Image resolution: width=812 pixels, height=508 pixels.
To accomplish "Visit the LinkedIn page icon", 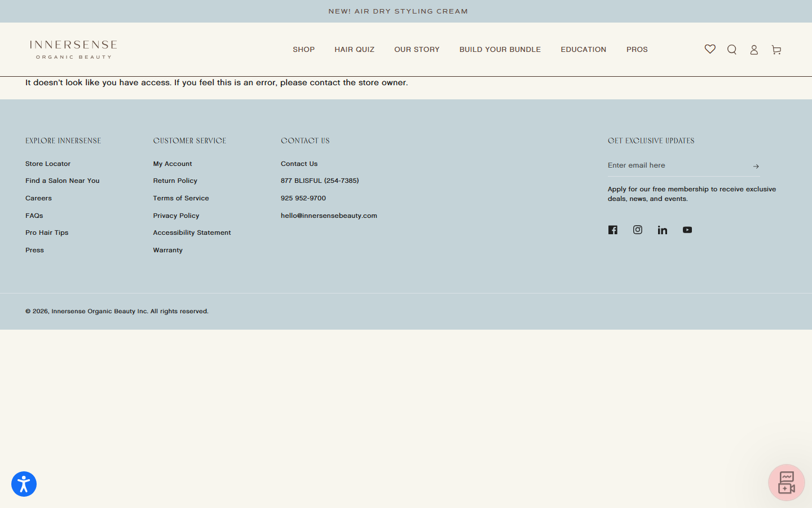I will pos(663,230).
